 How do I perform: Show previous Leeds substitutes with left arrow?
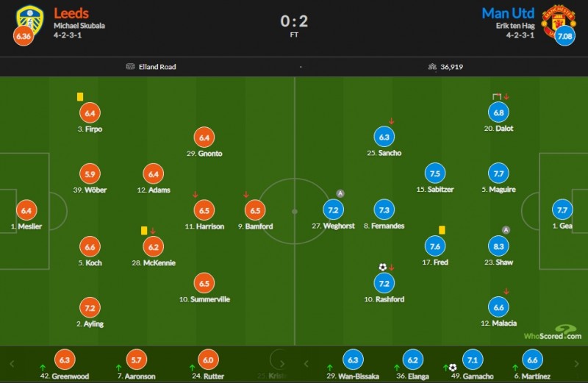click(12, 363)
